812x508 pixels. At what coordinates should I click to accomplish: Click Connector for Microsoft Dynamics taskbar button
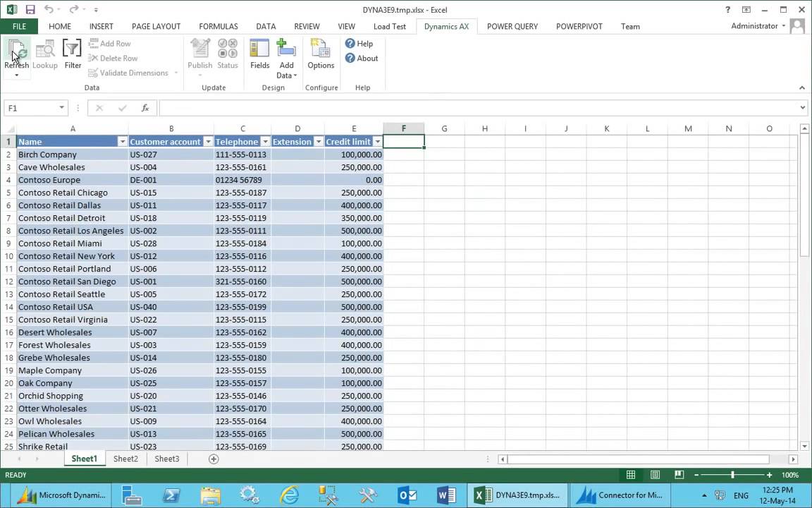tap(620, 495)
